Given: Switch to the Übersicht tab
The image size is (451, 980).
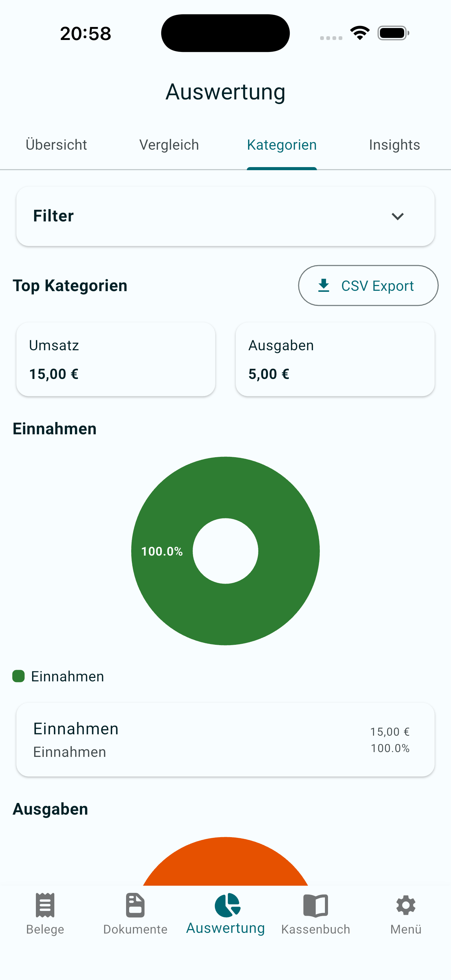Looking at the screenshot, I should tap(56, 145).
